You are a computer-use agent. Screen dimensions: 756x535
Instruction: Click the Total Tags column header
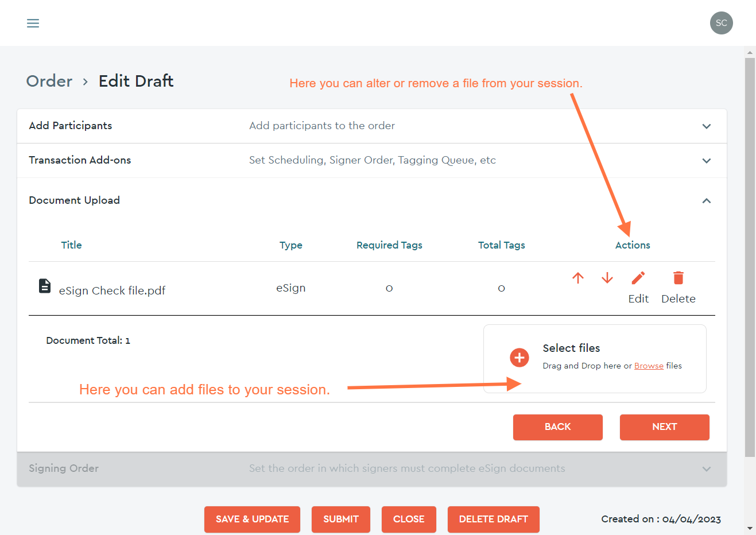(x=502, y=245)
